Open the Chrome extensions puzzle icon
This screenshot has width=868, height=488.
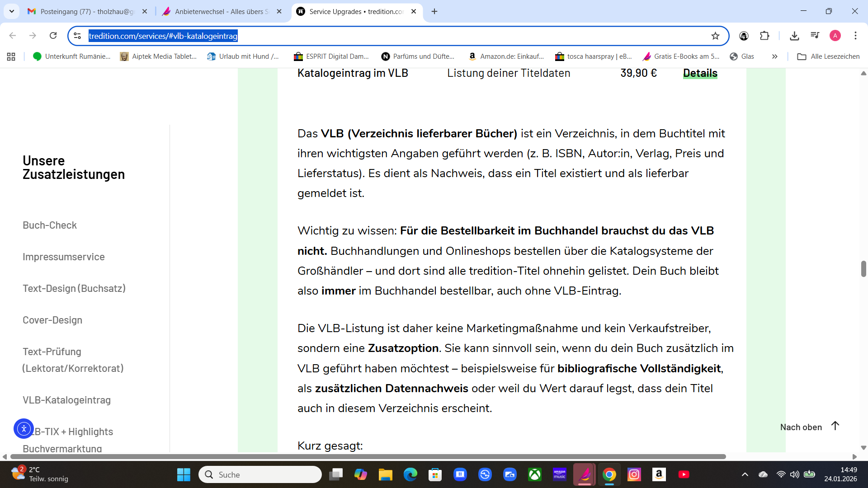point(764,36)
